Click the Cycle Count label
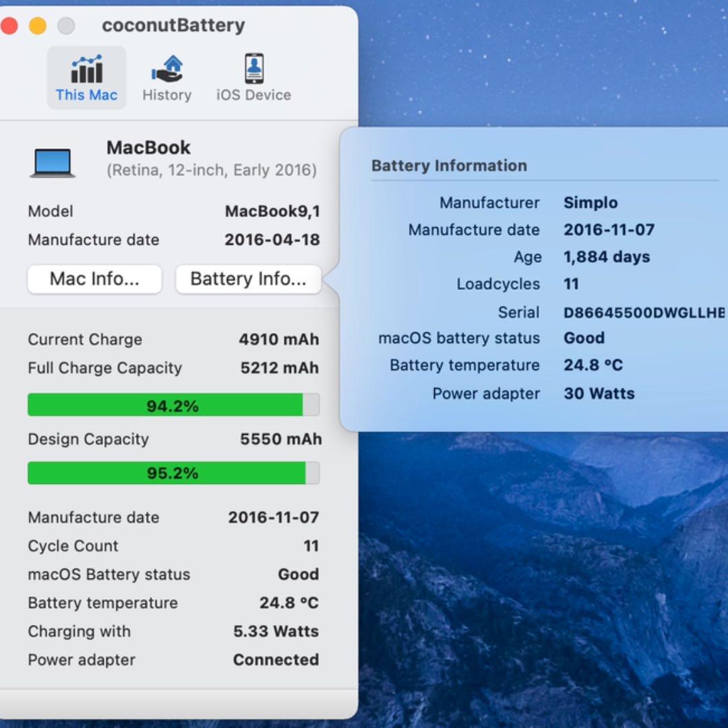Viewport: 728px width, 728px height. coord(73,546)
